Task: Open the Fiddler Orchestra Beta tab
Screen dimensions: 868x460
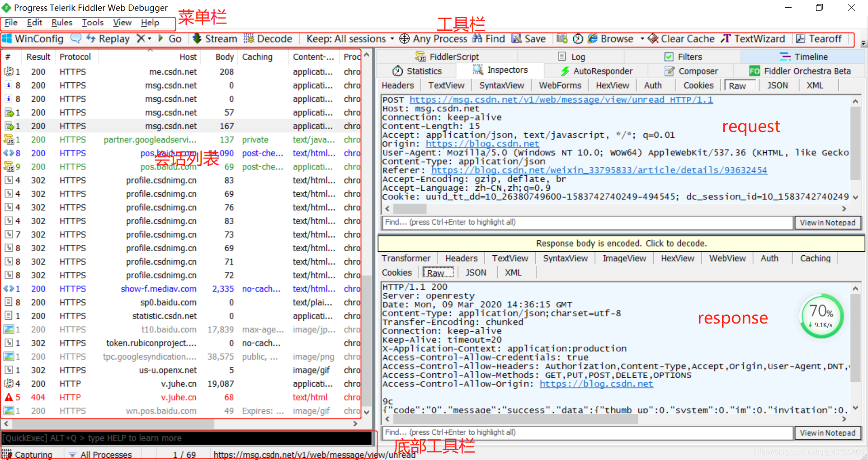Action: [800, 71]
